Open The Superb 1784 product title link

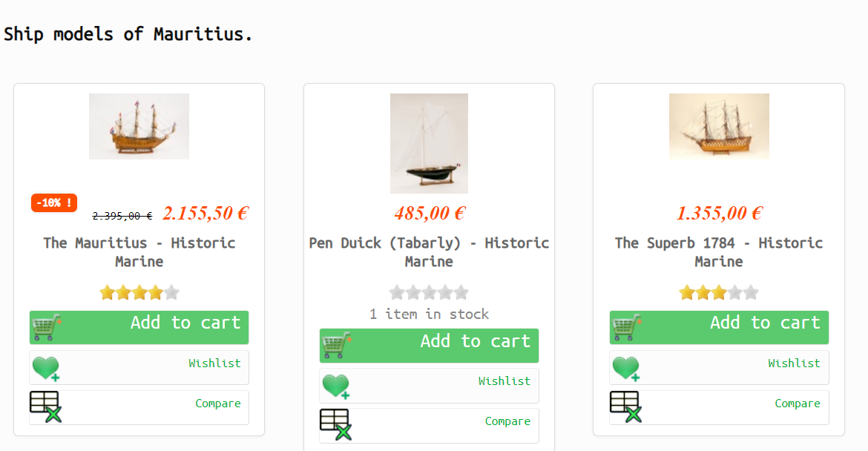[718, 252]
